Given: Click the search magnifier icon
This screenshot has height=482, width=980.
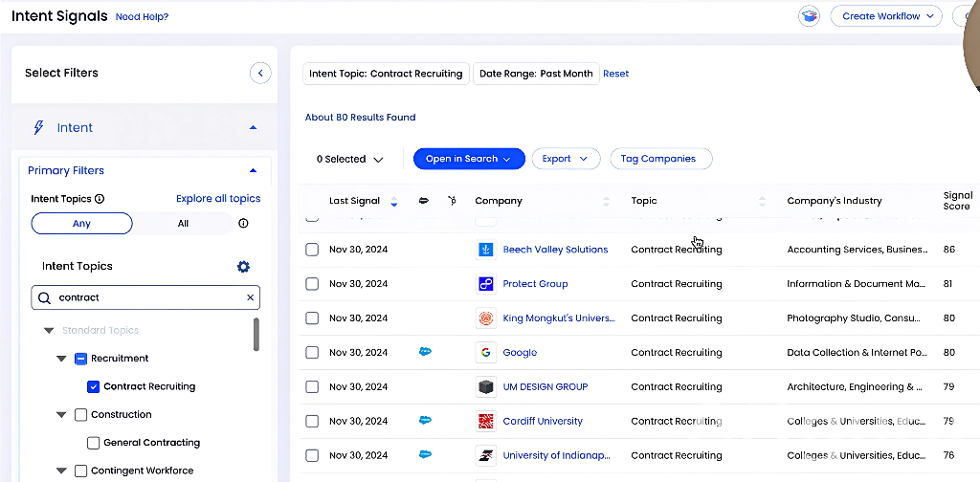Looking at the screenshot, I should tap(44, 297).
